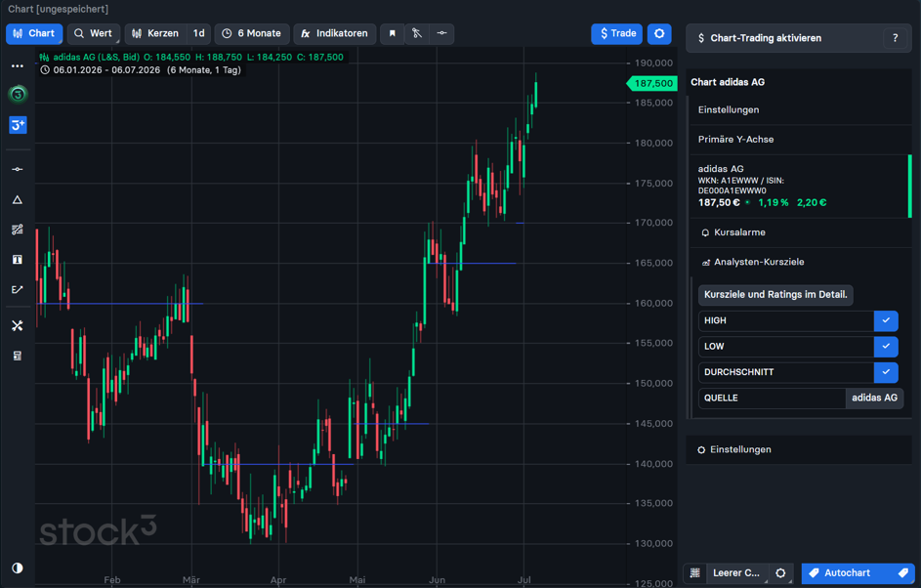Click the 190,000 price axis label
The image size is (921, 588).
tap(653, 63)
